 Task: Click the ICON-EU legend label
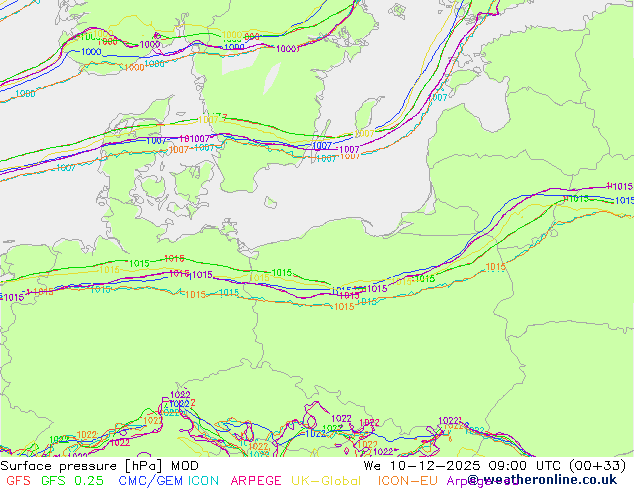coord(408,481)
